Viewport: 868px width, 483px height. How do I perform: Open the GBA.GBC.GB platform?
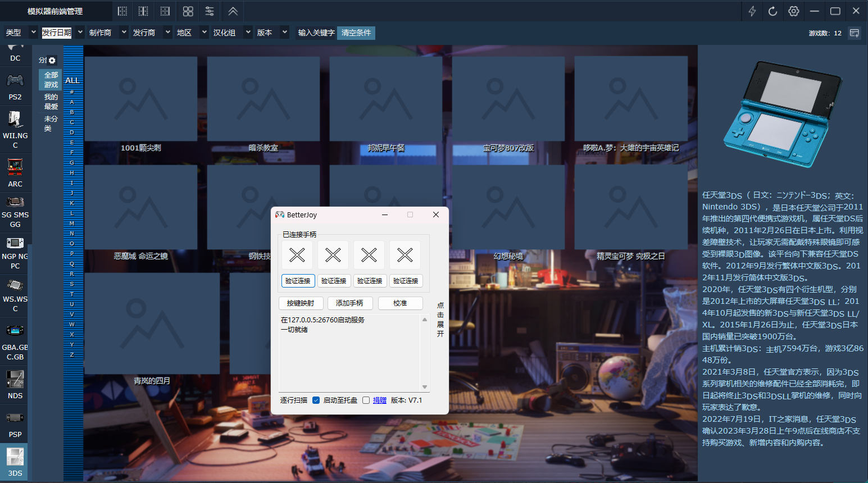(15, 342)
